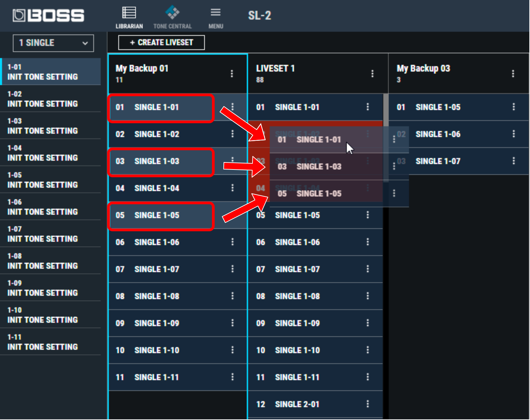530x420 pixels.
Task: Select memory 1-02 INIT TONE SETTING
Action: [x=51, y=99]
